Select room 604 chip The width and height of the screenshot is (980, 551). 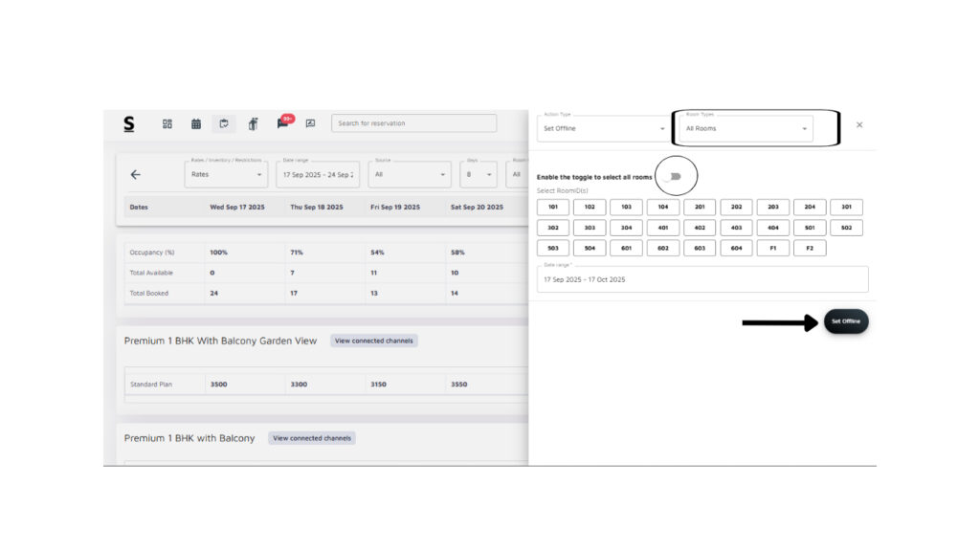click(x=736, y=248)
